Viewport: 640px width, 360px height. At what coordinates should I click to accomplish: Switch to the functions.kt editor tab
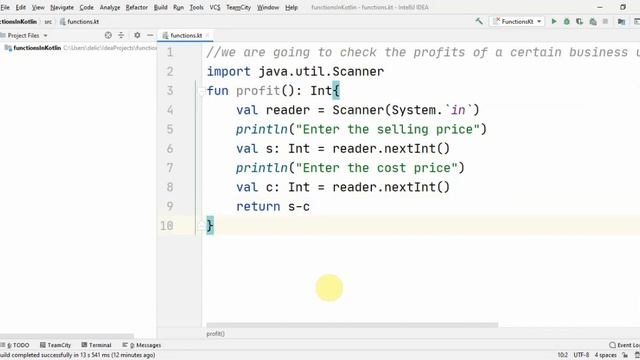coord(185,36)
